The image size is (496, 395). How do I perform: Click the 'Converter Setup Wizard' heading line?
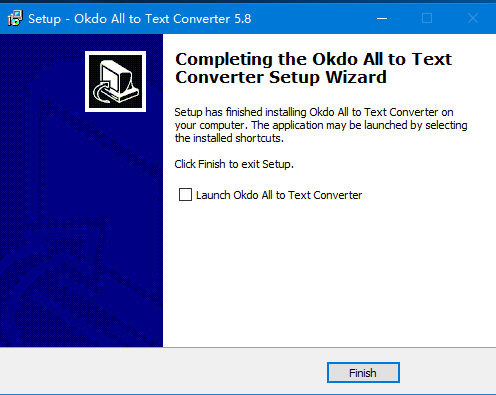281,77
